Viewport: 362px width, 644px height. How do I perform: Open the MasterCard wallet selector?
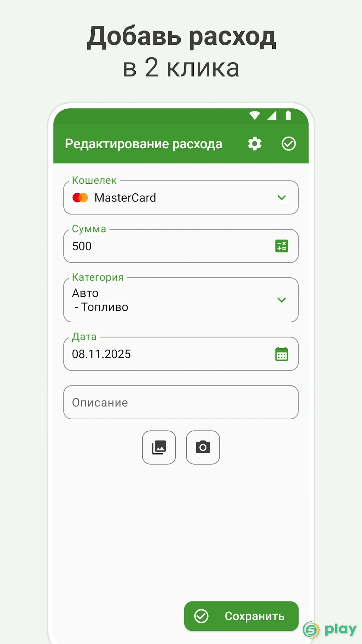tap(181, 197)
